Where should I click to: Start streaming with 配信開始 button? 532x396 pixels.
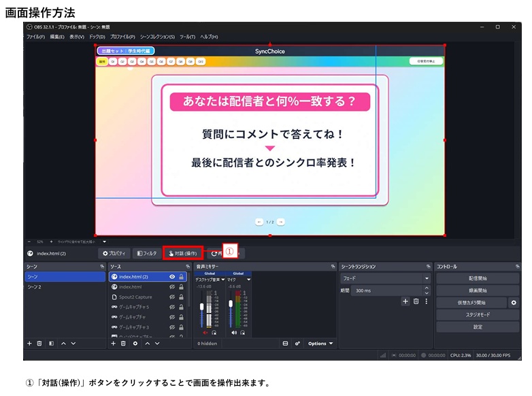click(x=478, y=278)
